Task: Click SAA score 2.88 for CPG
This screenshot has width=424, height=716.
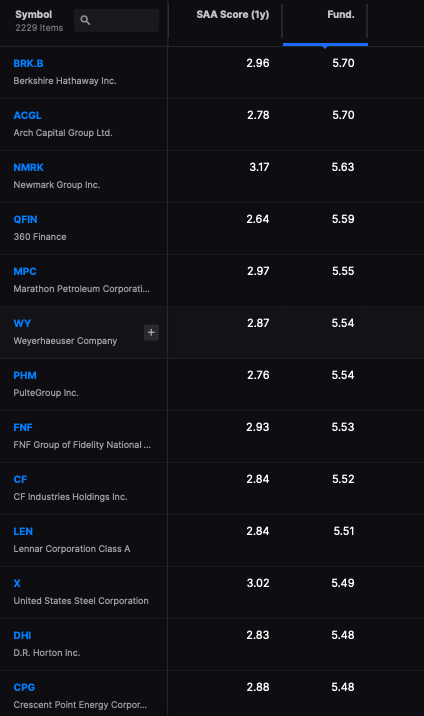Action: [x=258, y=688]
